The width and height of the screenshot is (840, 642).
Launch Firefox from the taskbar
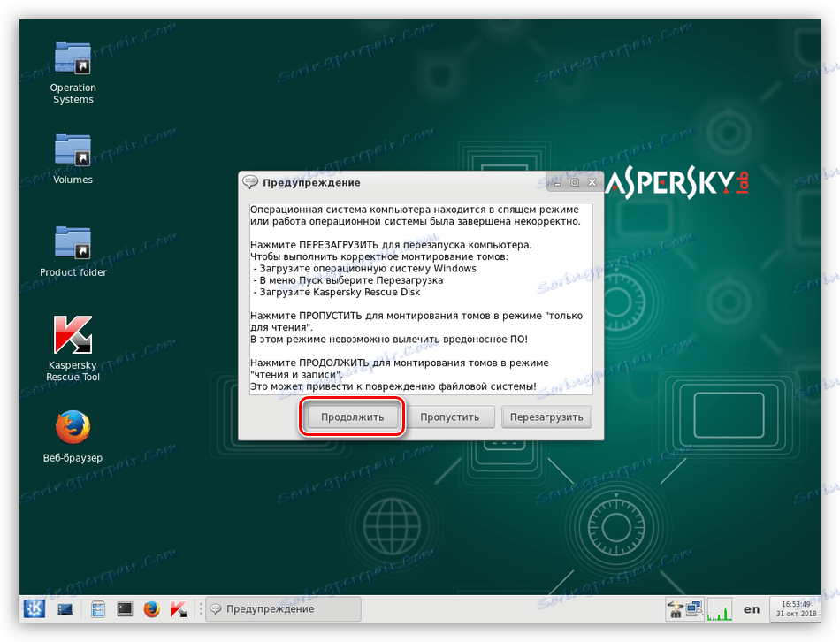point(151,609)
